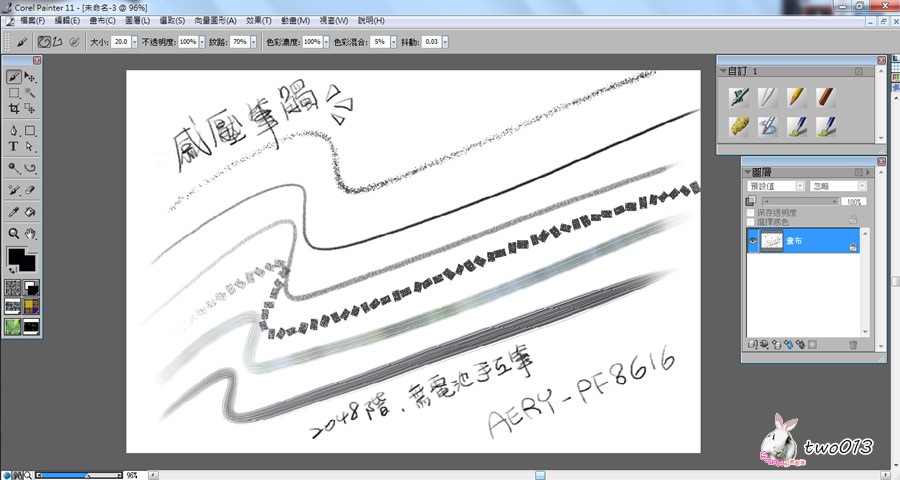Open the 效果(T) menu
The width and height of the screenshot is (900, 480).
(258, 21)
